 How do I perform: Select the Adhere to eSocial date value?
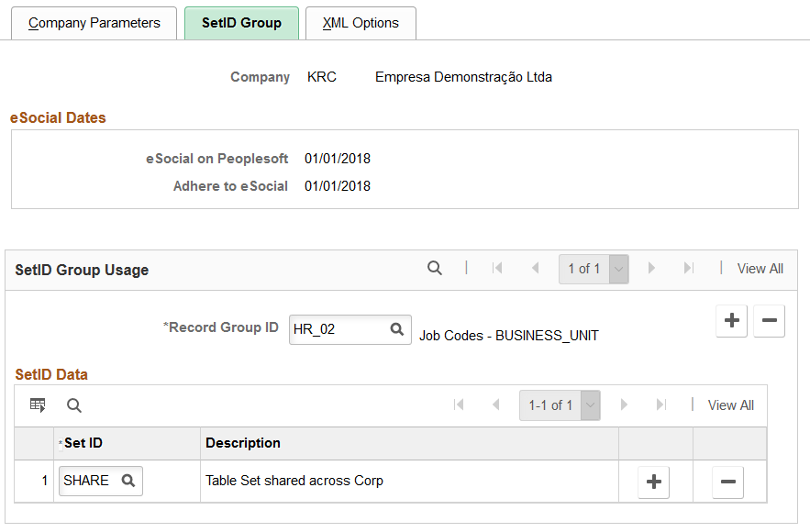click(x=338, y=186)
